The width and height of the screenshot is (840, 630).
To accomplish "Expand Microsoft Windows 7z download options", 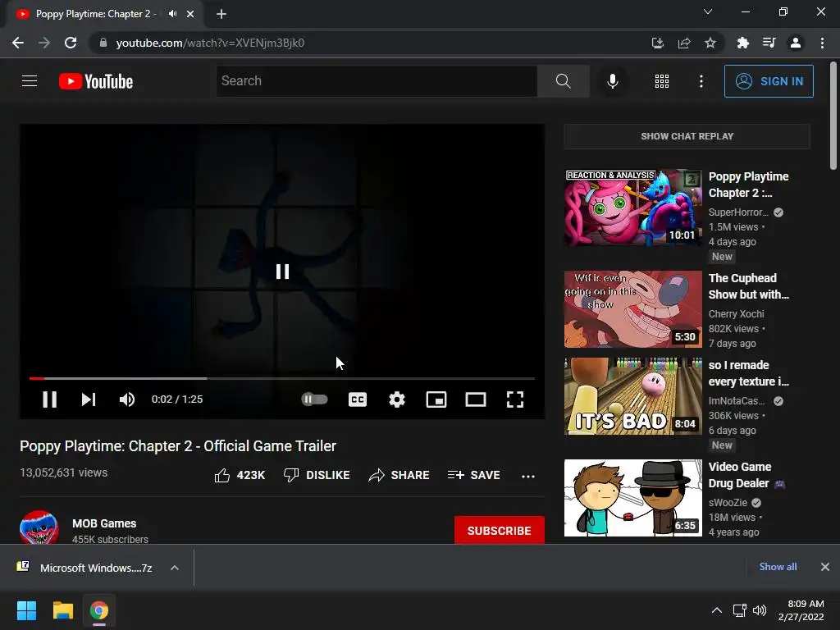I will point(175,568).
